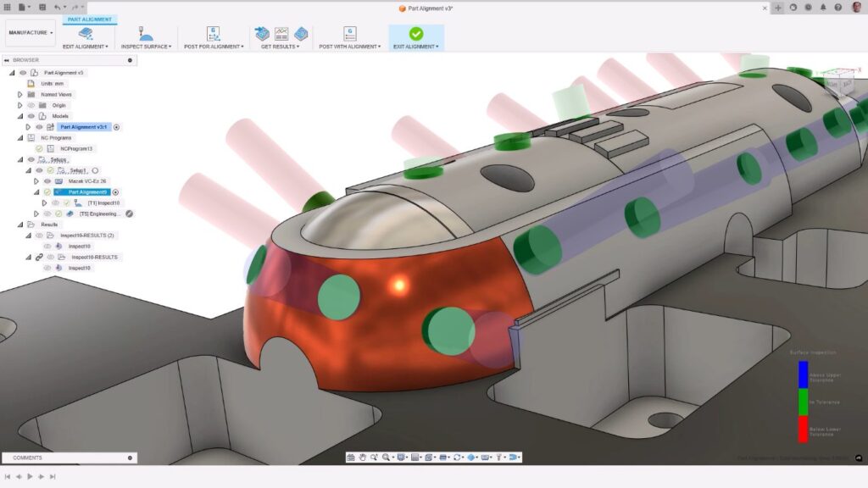Click the activate radio button next to Setup1

point(95,170)
